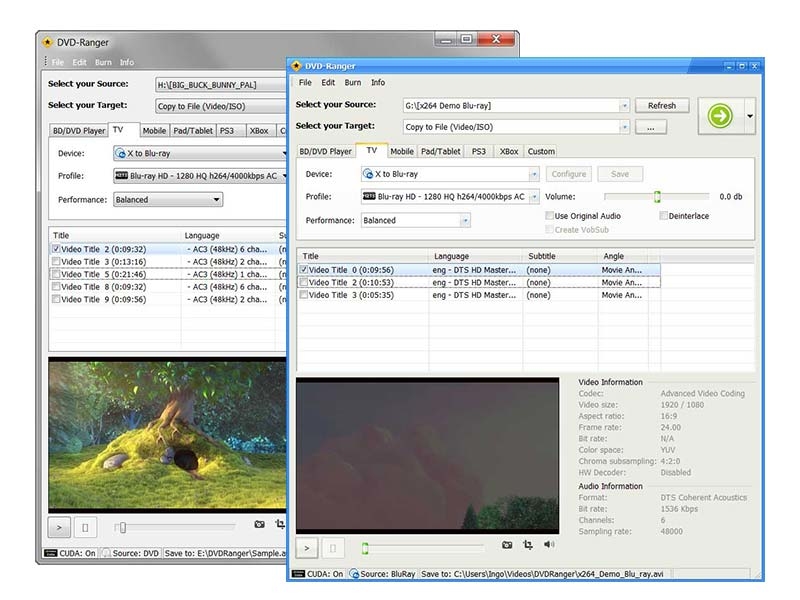This screenshot has height=600, width=800.
Task: Check Video Title 3 (0:13:16) in back window
Action: (x=56, y=261)
